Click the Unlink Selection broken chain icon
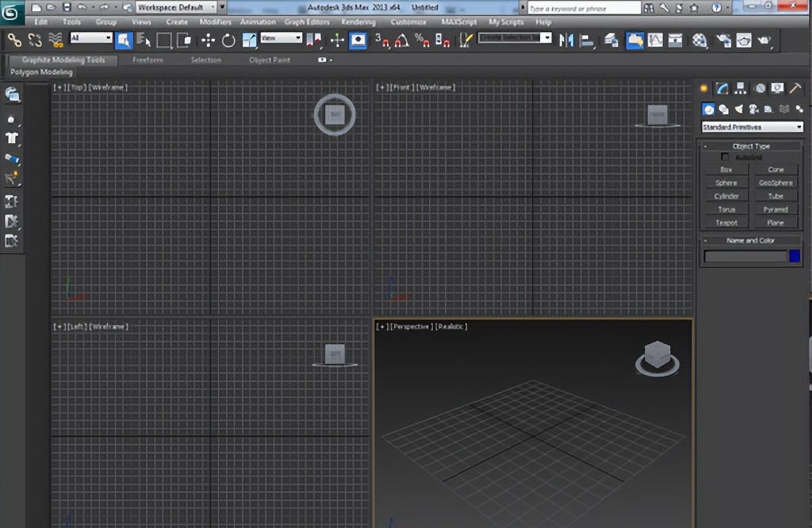 click(35, 40)
